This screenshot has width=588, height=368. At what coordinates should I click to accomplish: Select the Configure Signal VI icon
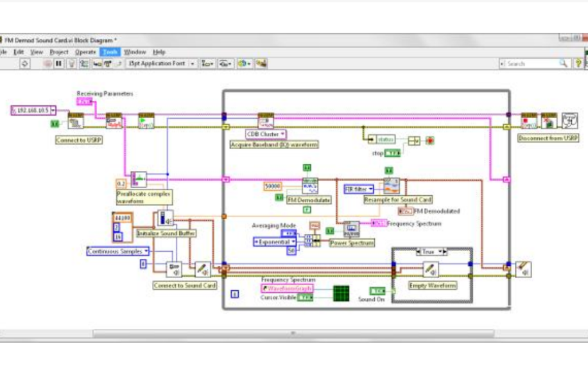114,121
